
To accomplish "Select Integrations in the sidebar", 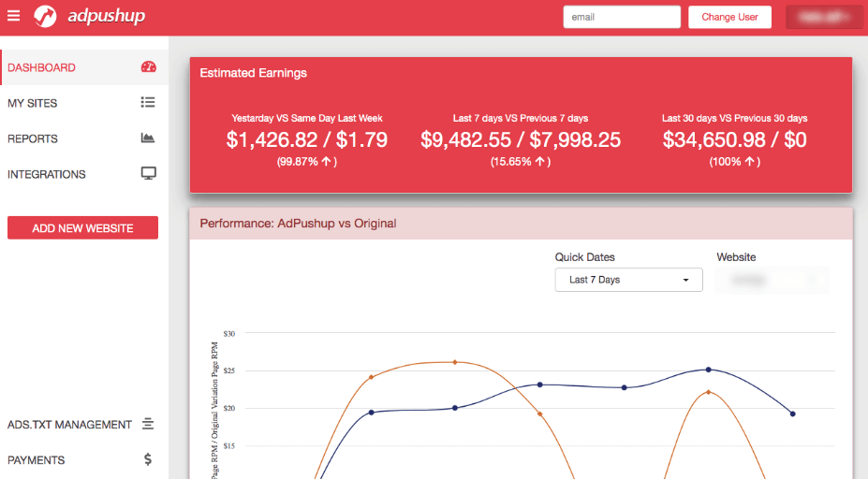I will tap(47, 174).
